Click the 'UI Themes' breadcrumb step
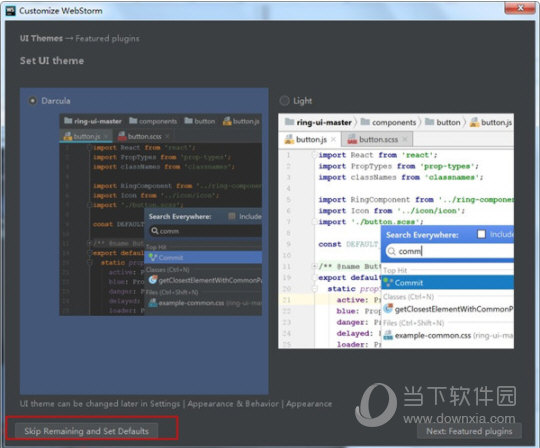The height and width of the screenshot is (448, 540). pos(41,38)
